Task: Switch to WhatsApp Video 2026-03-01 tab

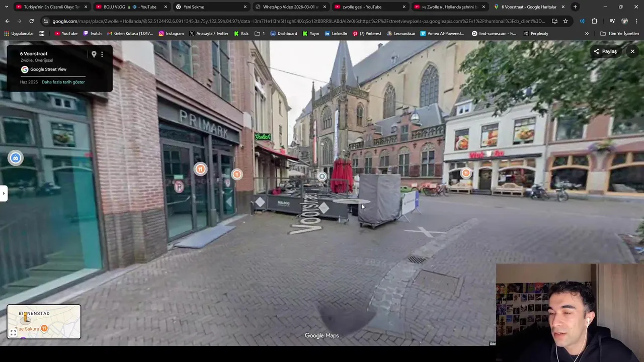Action: click(x=291, y=7)
